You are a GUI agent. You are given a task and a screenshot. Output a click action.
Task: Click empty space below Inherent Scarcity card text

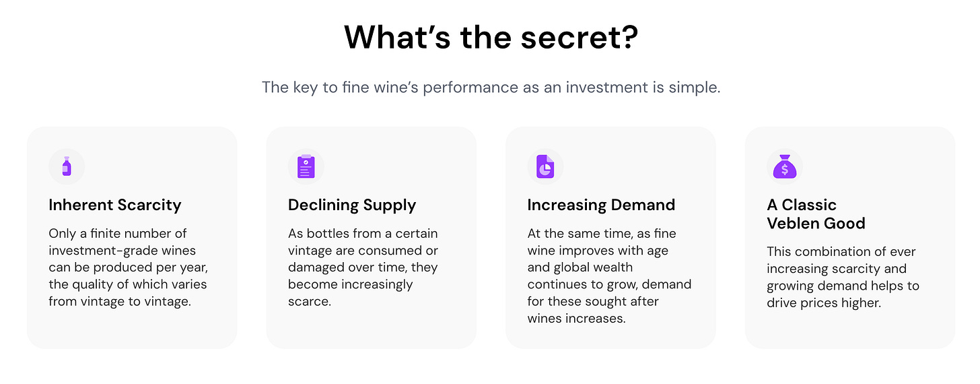click(132, 328)
